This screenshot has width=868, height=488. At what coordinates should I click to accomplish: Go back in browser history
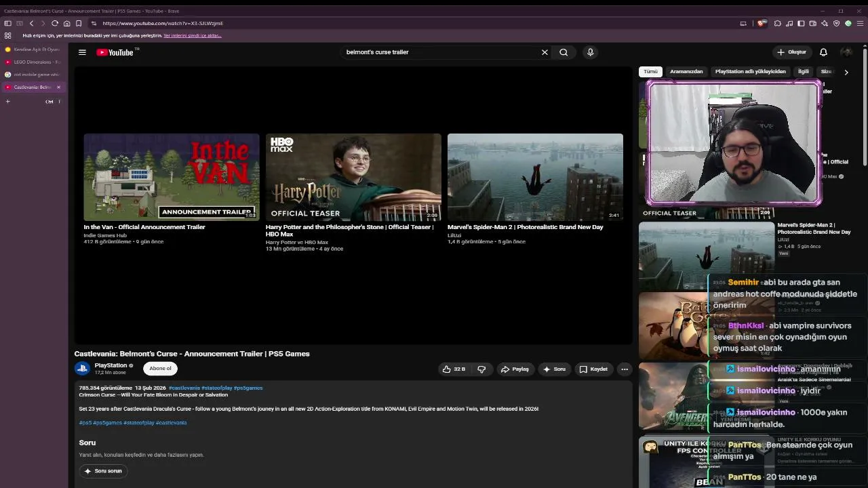pyautogui.click(x=31, y=23)
